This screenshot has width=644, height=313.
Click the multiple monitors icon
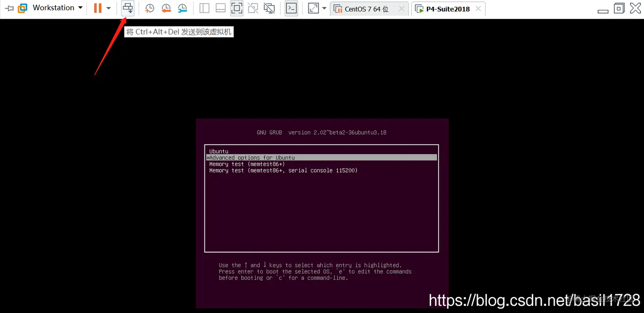[x=269, y=8]
